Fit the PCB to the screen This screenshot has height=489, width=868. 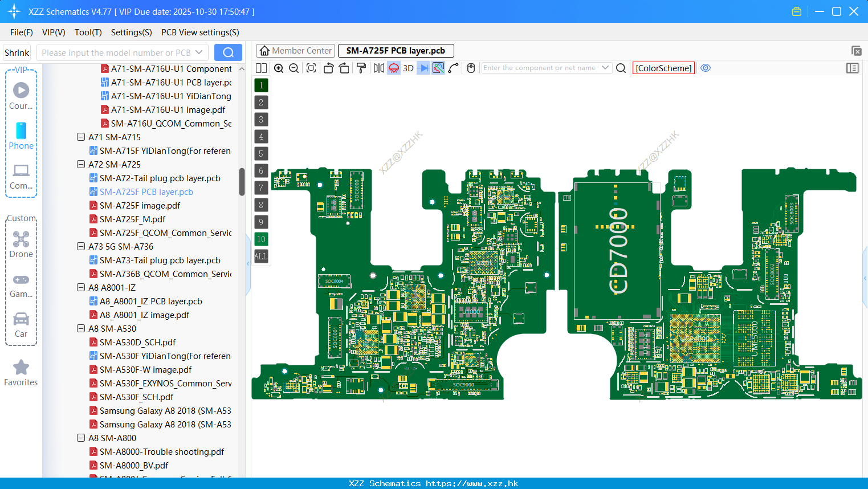tap(311, 68)
